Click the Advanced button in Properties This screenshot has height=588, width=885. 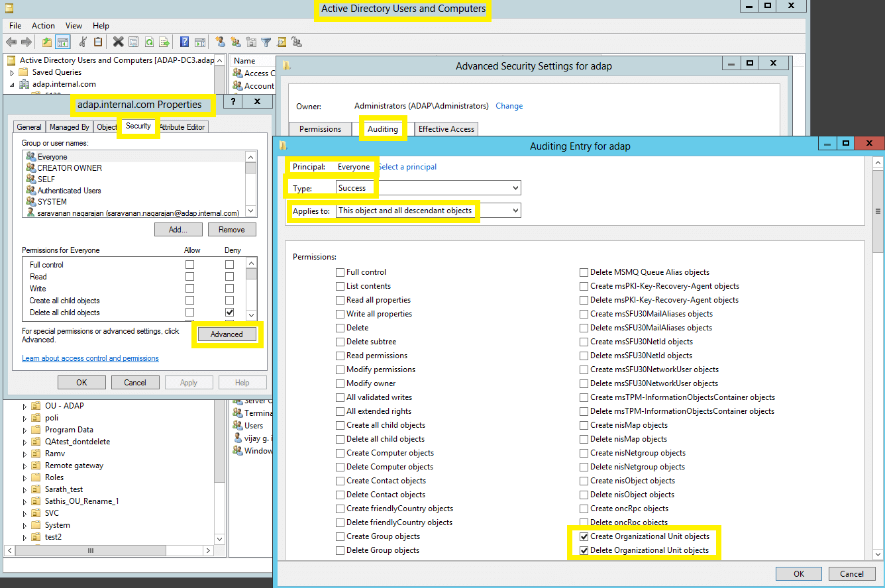pyautogui.click(x=227, y=334)
